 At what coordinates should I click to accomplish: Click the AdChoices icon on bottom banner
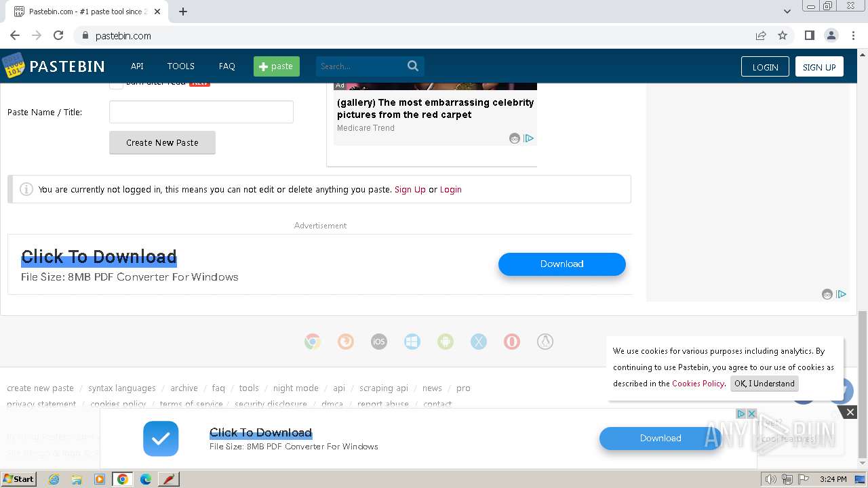coord(741,413)
